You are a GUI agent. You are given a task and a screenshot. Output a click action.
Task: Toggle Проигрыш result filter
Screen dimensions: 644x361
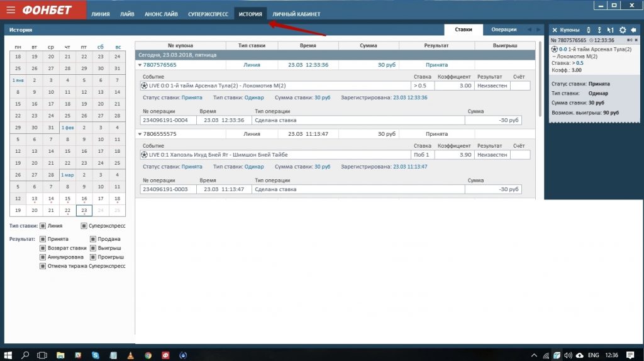(93, 257)
